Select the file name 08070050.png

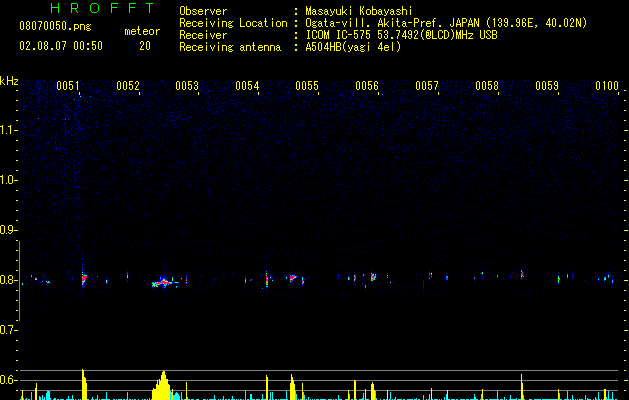[x=55, y=27]
